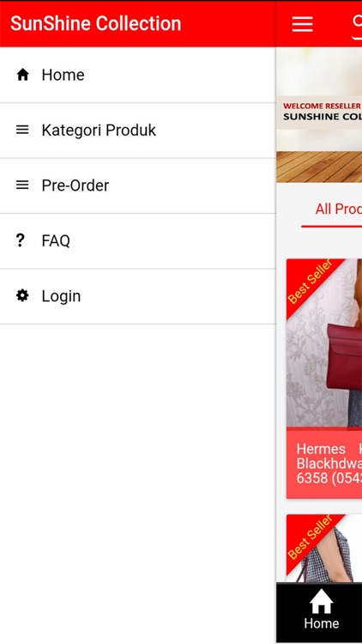Viewport: 362px width, 644px height.
Task: Tap the Welcome Reseller banner image
Action: pyautogui.click(x=319, y=115)
